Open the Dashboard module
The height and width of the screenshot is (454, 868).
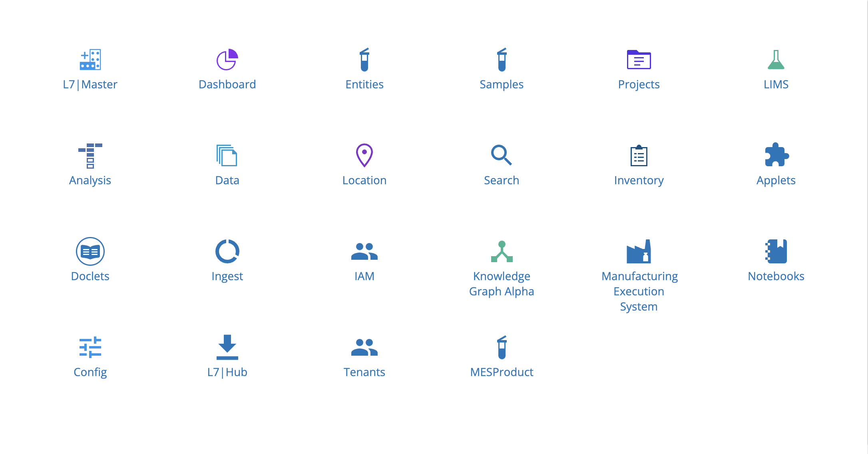(x=228, y=68)
